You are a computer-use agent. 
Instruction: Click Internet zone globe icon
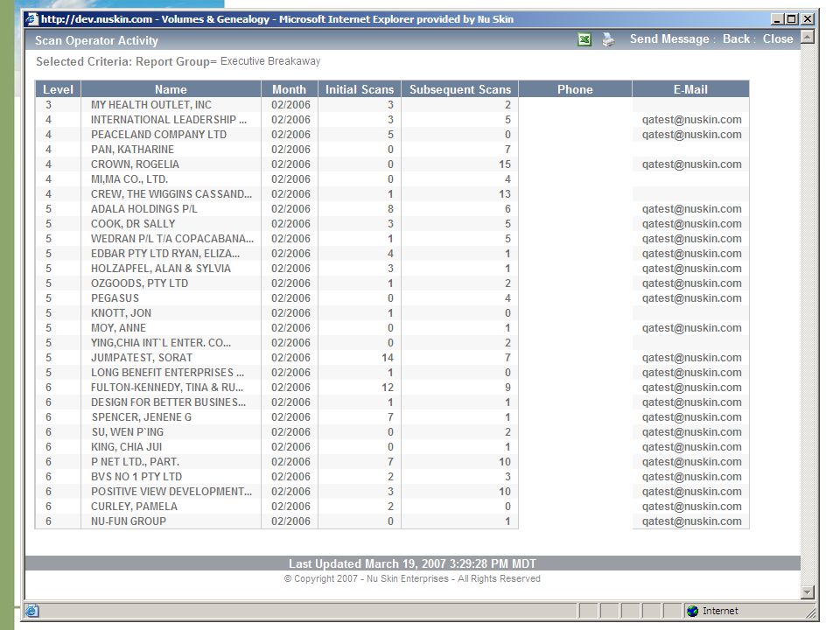tap(693, 611)
